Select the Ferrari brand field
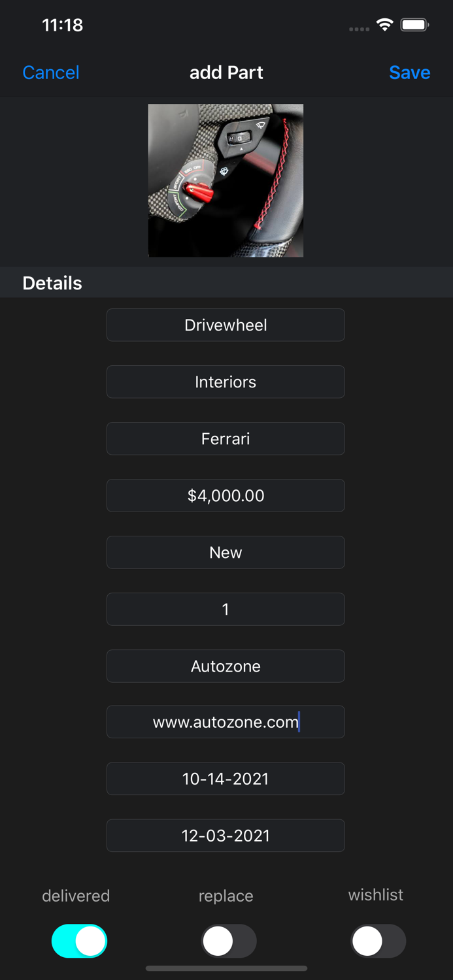Screen dimensions: 453x980 [226, 438]
